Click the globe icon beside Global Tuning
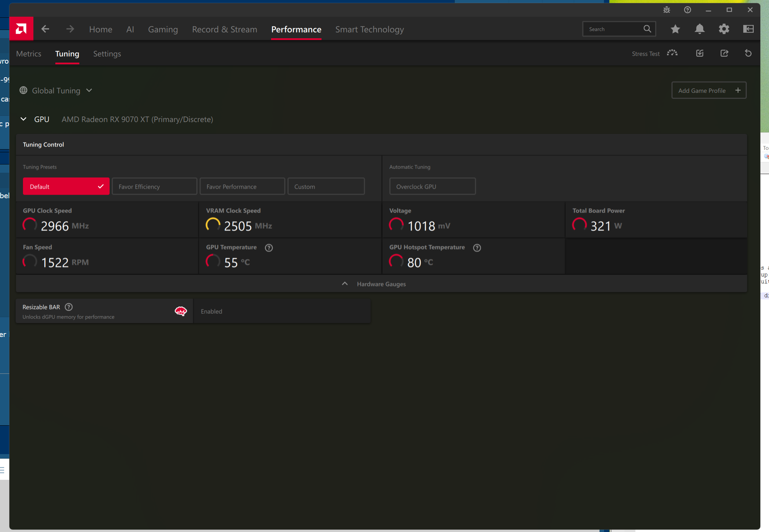 pyautogui.click(x=23, y=90)
